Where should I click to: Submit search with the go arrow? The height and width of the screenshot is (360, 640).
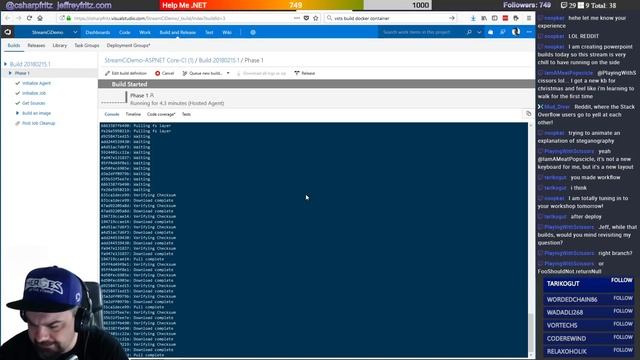[452, 18]
